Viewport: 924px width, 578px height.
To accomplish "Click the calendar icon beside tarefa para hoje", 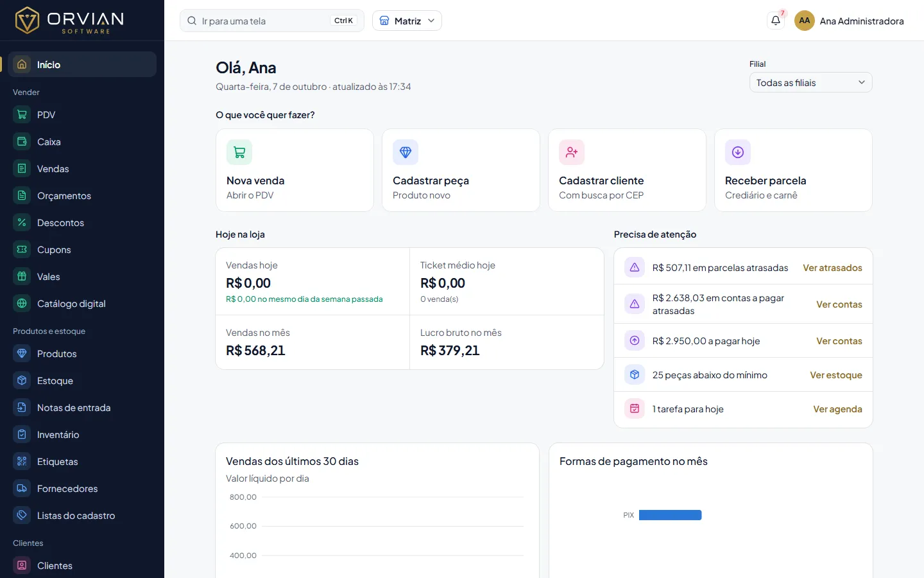I will tap(635, 408).
